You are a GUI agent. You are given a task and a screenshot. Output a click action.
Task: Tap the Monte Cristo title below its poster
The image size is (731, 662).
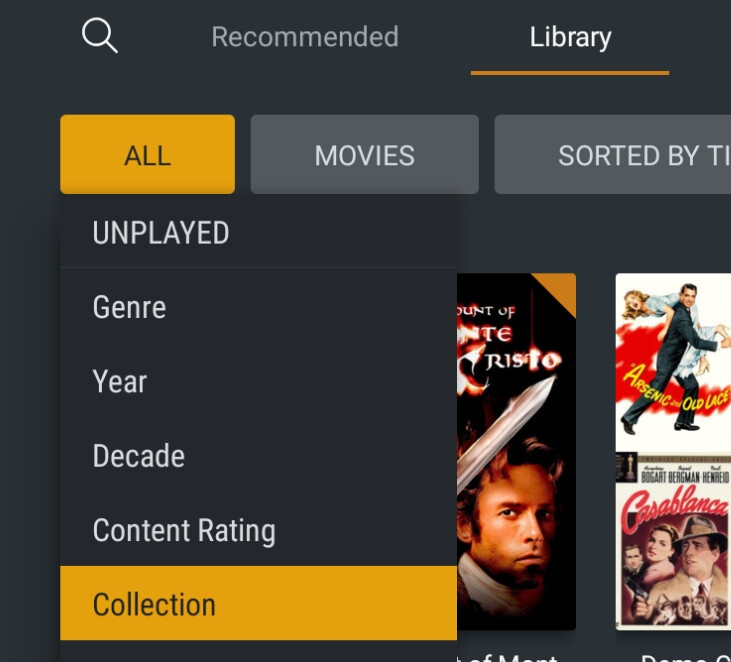(508, 657)
